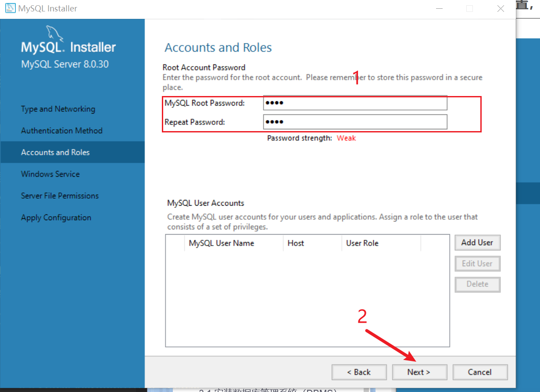Image resolution: width=540 pixels, height=392 pixels.
Task: Minimize the MySQL Installer window
Action: coord(439,8)
